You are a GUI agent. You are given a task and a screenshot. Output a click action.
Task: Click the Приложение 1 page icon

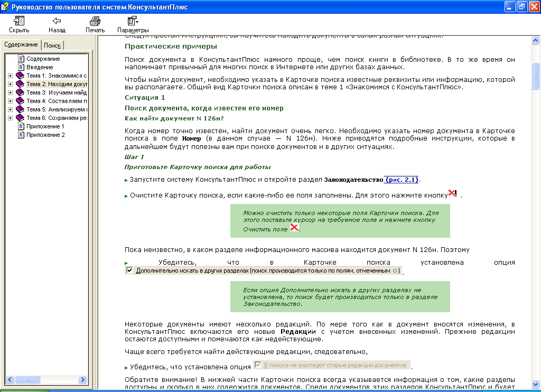(x=21, y=126)
